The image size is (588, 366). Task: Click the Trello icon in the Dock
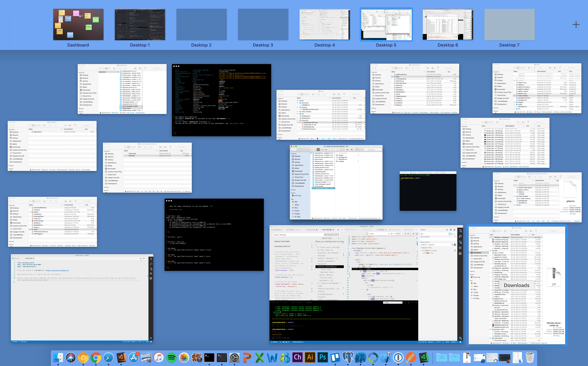tap(335, 358)
